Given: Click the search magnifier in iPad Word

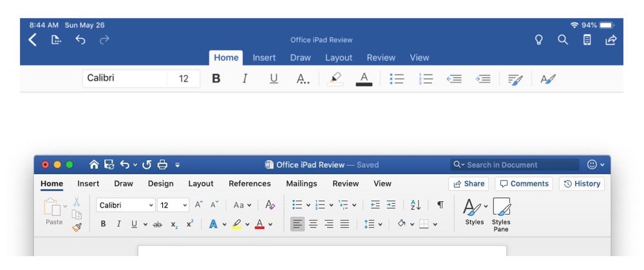Looking at the screenshot, I should coord(563,40).
